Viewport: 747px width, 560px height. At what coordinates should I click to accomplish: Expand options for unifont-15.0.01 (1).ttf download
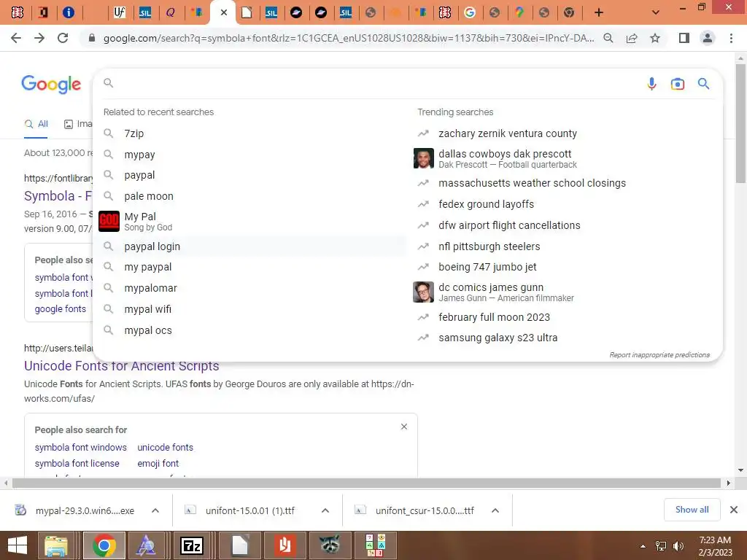(x=325, y=510)
